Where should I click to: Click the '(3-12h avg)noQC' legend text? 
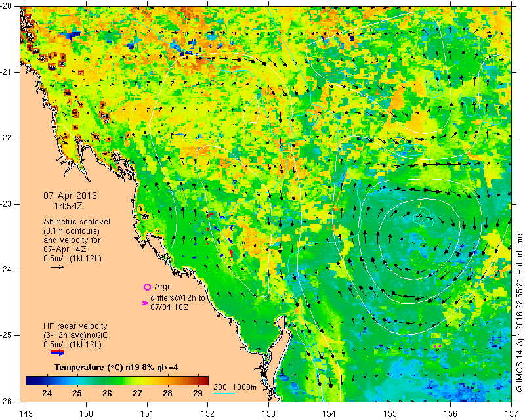pyautogui.click(x=75, y=335)
